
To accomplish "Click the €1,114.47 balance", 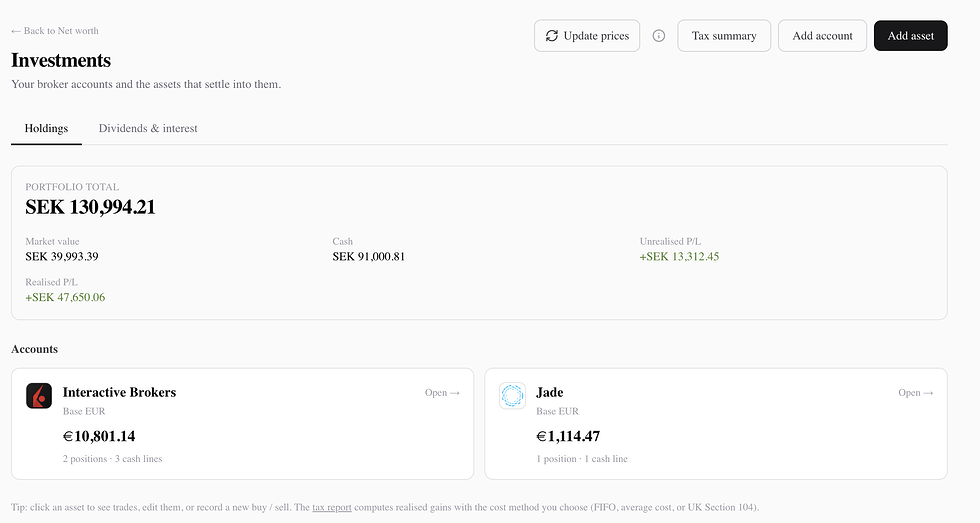I will [x=568, y=436].
